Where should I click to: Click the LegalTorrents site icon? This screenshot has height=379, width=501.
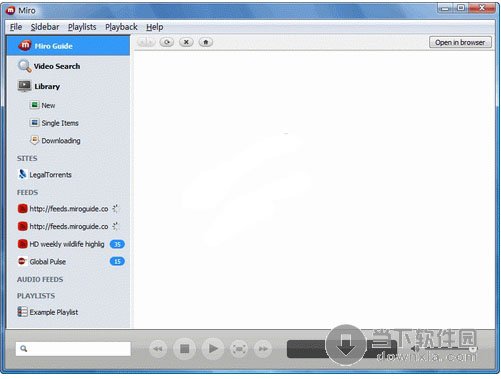(x=22, y=174)
